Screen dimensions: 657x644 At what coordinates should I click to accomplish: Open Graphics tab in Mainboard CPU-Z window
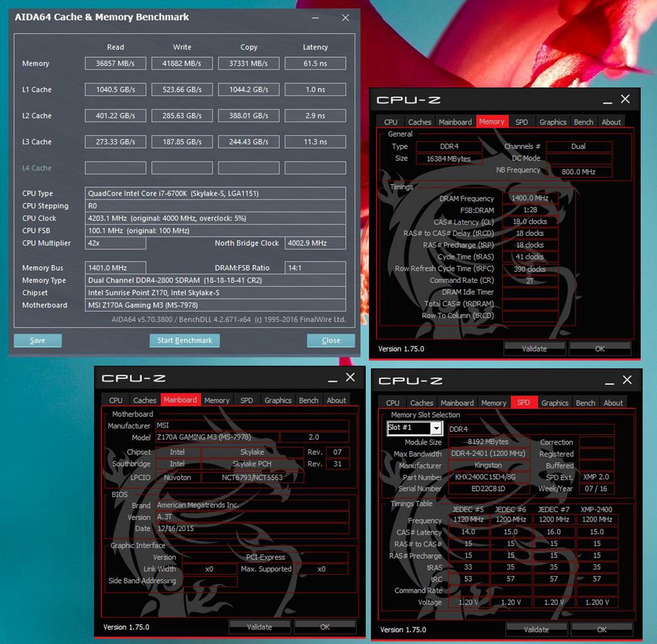278,400
